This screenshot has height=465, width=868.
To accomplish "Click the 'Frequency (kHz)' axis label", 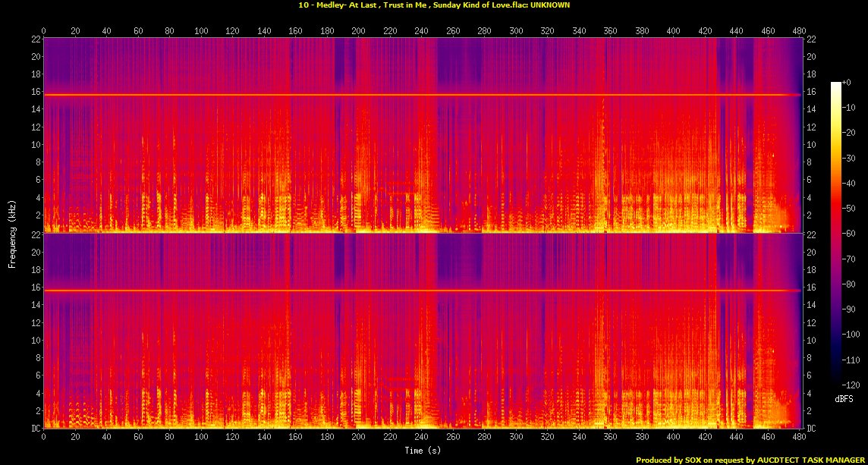I will (x=12, y=231).
